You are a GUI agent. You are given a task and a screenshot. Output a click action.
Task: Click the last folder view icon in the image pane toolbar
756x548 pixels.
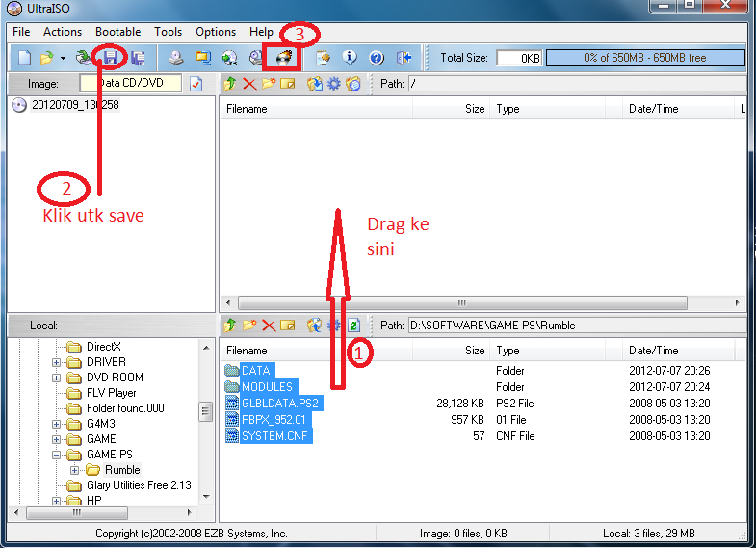pyautogui.click(x=353, y=84)
